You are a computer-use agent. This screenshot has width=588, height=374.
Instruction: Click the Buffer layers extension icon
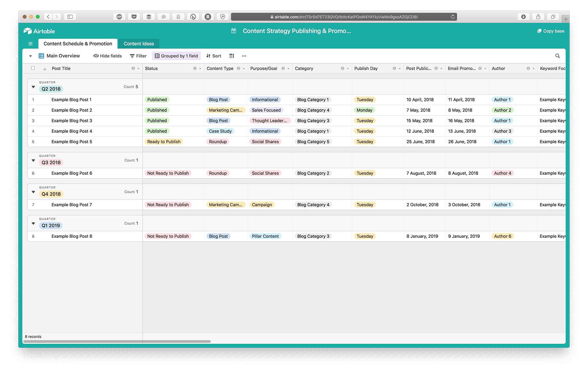click(x=149, y=17)
